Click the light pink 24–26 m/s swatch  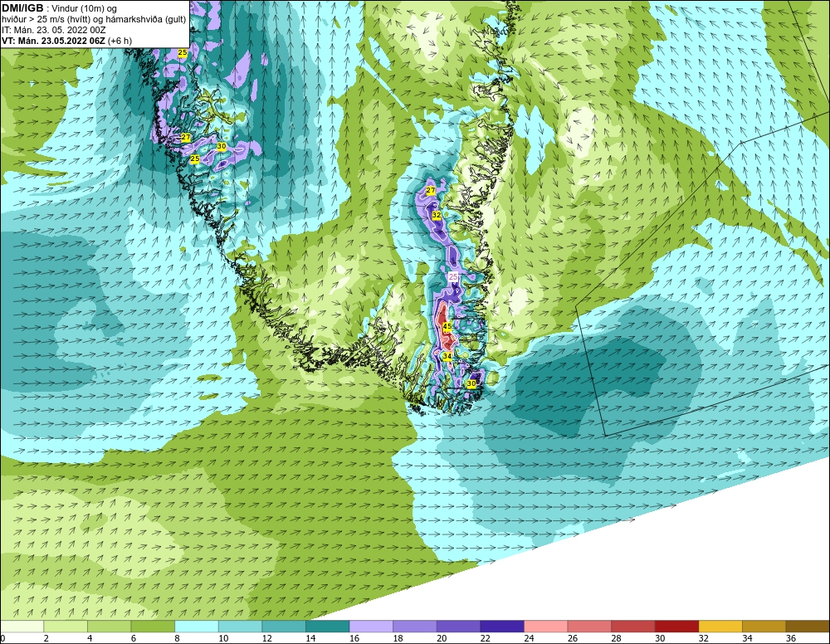click(x=546, y=627)
